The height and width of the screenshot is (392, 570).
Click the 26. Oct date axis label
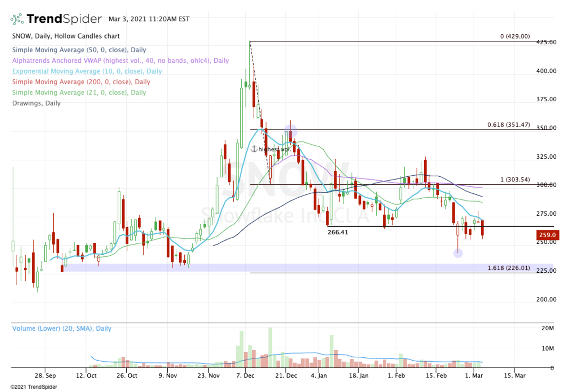[x=127, y=375]
